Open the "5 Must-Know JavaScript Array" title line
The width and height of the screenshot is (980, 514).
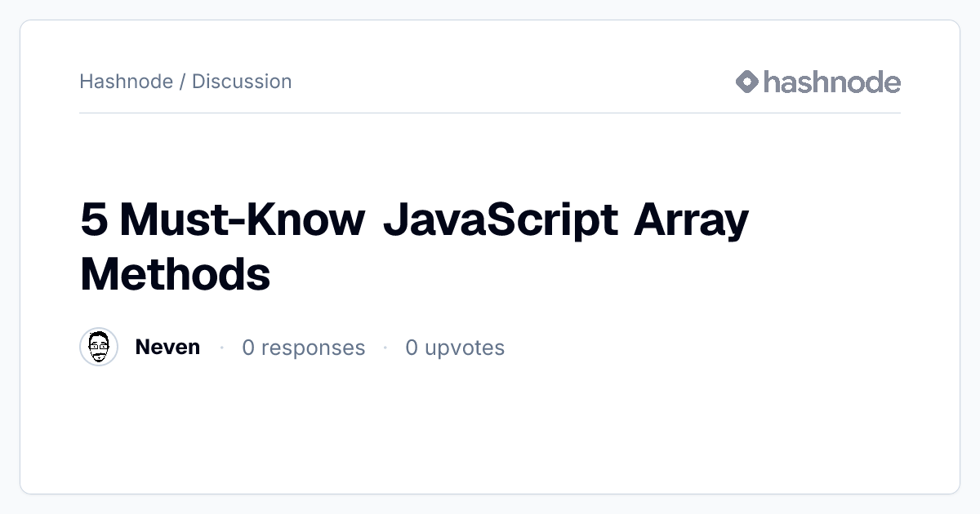tap(414, 220)
